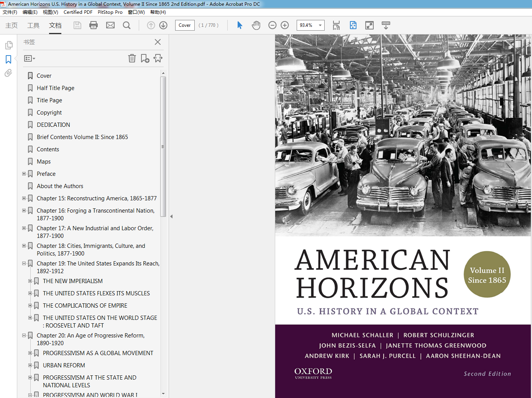Open the zoom level dropdown

[320, 25]
